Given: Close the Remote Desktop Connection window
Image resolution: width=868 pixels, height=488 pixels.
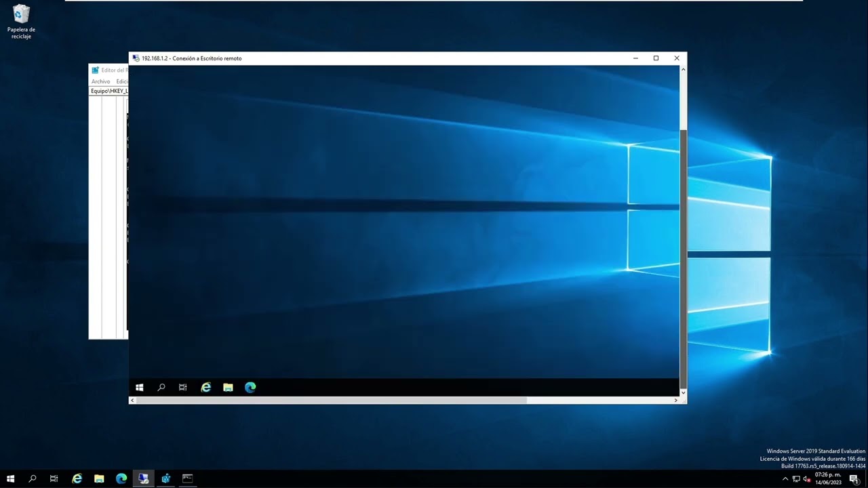Looking at the screenshot, I should coord(676,58).
